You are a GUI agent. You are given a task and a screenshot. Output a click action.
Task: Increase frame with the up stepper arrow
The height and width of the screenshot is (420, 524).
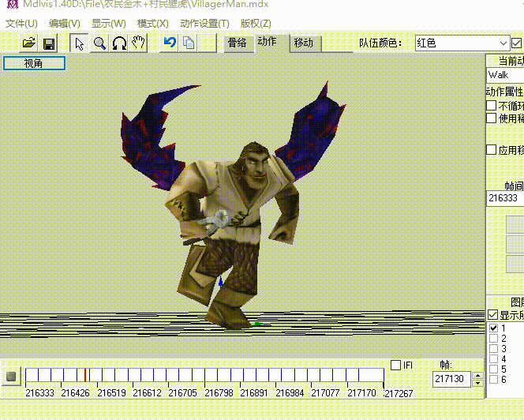478,375
